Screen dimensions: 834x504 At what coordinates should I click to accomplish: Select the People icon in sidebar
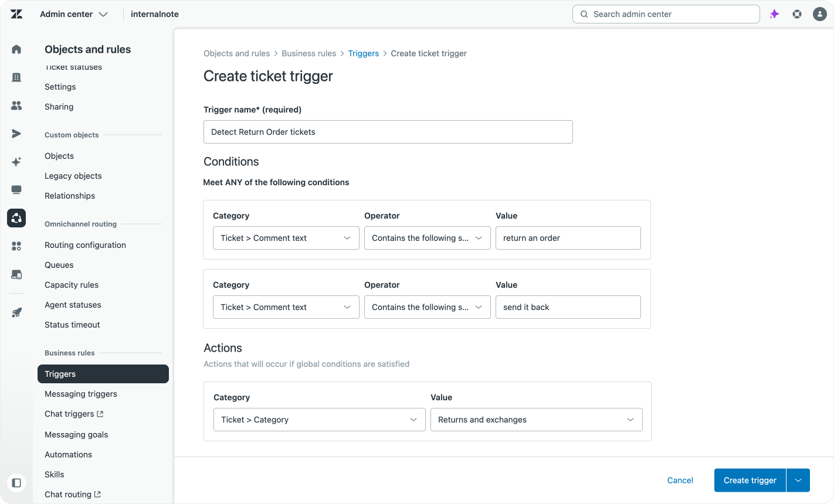[x=16, y=105]
